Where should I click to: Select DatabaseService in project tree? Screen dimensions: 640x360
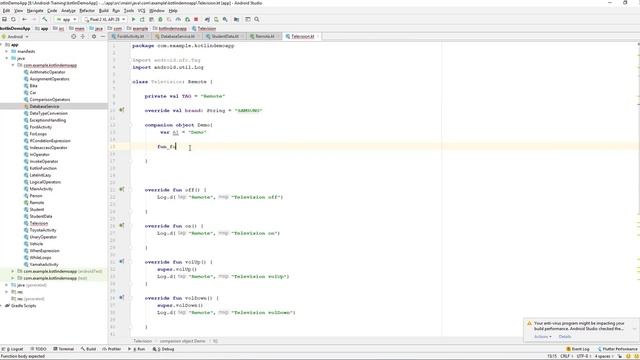[x=54, y=106]
